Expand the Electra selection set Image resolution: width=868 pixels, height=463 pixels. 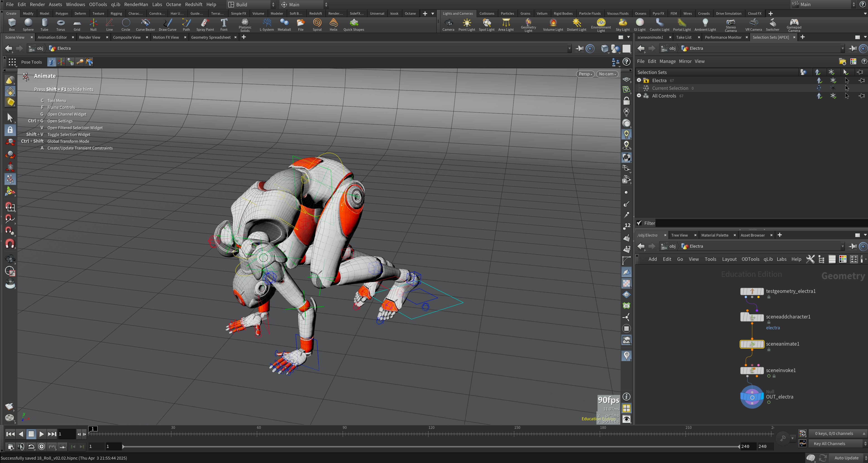click(x=639, y=80)
